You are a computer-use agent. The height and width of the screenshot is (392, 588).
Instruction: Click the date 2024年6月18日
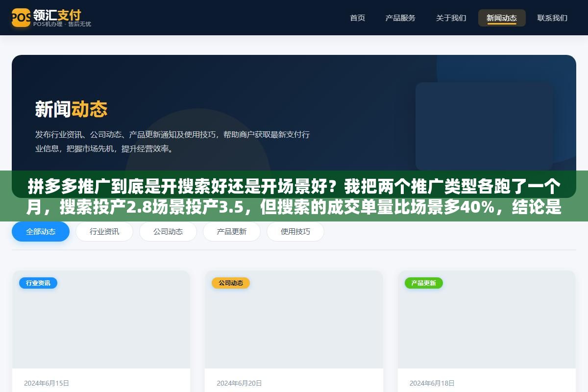[x=432, y=383]
